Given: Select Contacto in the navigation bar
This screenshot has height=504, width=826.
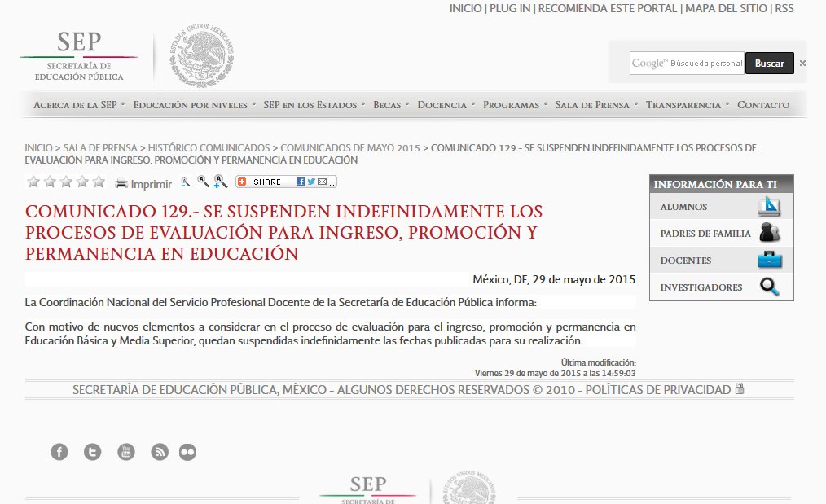Looking at the screenshot, I should coord(763,105).
